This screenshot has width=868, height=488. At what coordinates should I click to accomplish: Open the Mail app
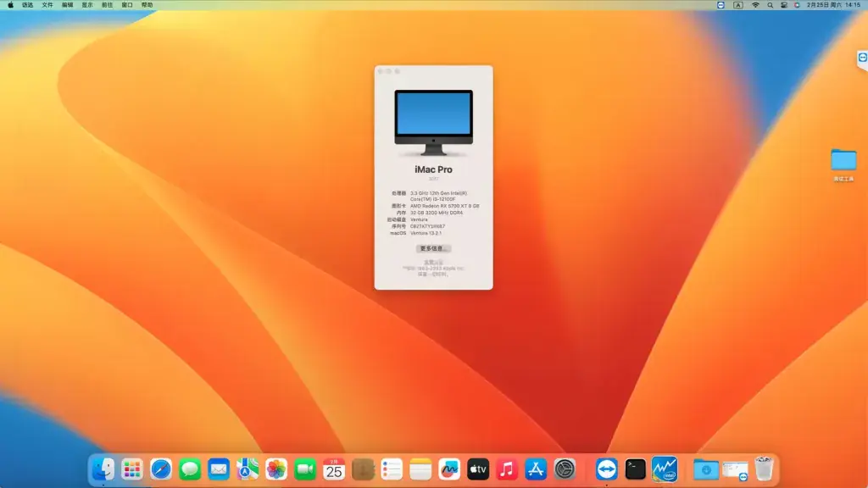tap(219, 469)
